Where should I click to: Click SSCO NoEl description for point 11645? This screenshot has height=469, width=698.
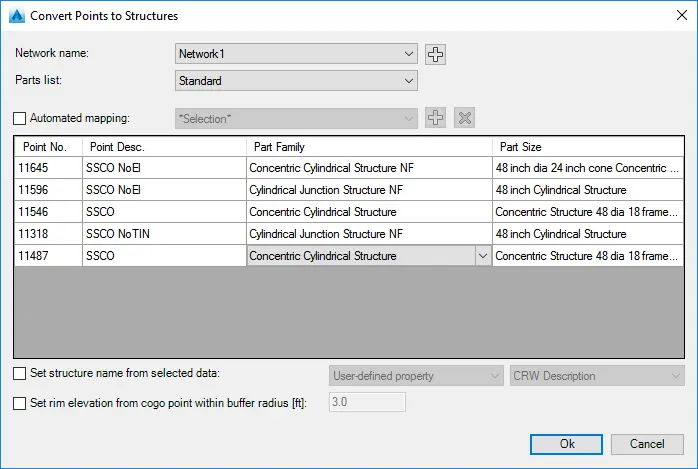pyautogui.click(x=164, y=168)
